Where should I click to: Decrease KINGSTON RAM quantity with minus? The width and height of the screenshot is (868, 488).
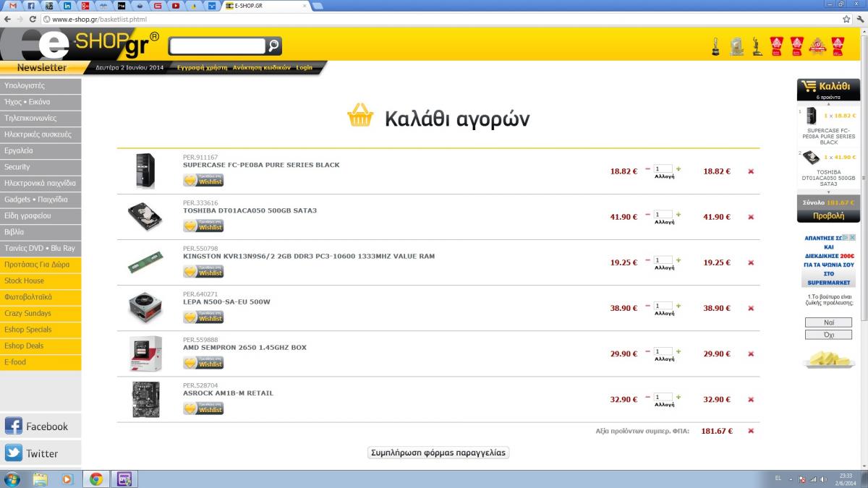pos(647,260)
